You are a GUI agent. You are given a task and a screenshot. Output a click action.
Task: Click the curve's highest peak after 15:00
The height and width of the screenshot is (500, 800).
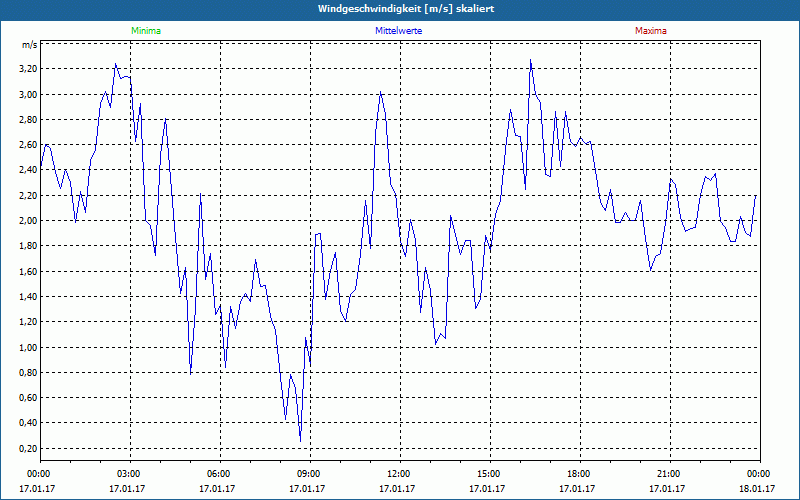pos(531,60)
